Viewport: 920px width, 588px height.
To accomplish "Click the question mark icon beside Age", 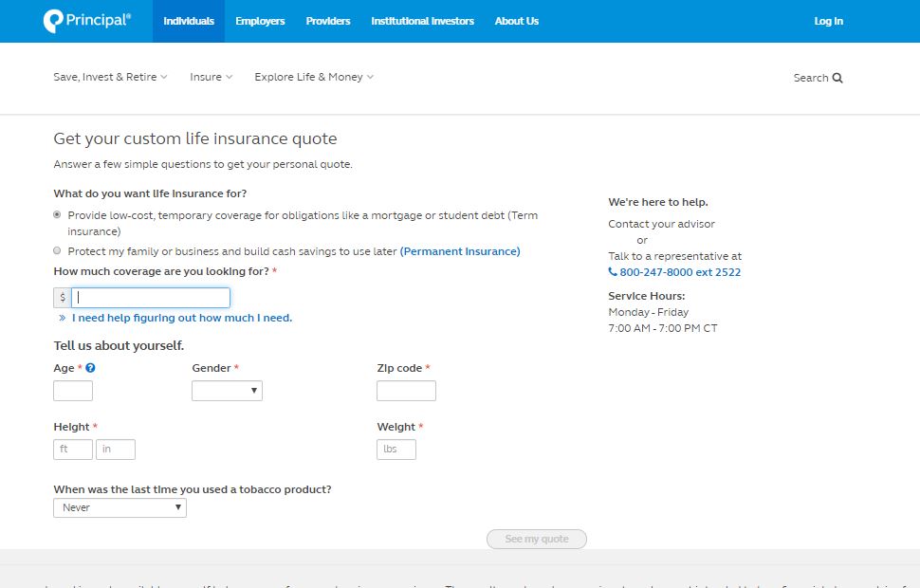I will click(90, 368).
